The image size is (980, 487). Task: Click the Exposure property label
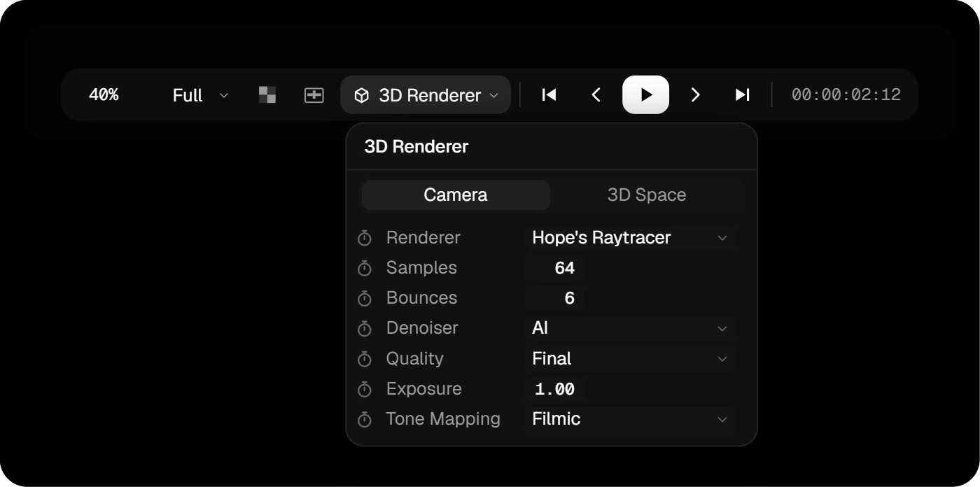423,389
